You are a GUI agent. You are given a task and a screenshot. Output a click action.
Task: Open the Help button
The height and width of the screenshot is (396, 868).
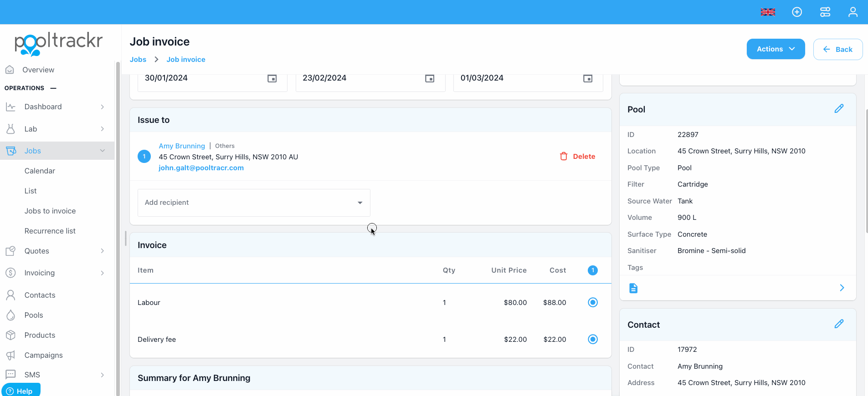[x=21, y=391]
